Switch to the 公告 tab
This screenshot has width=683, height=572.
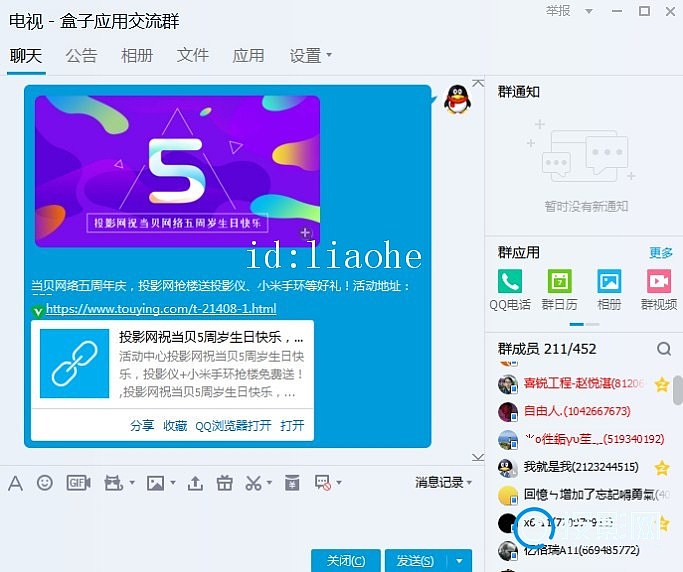(81, 56)
